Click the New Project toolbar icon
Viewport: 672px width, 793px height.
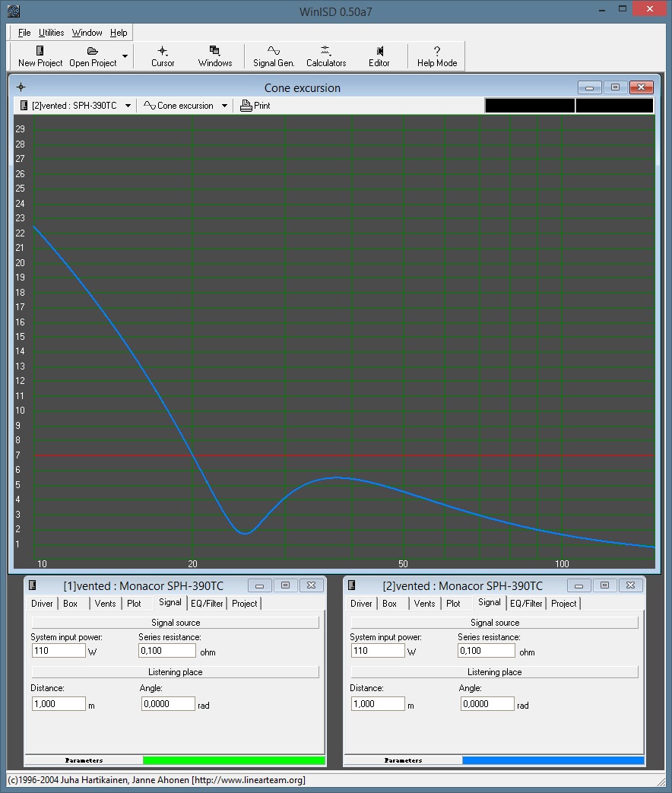40,51
